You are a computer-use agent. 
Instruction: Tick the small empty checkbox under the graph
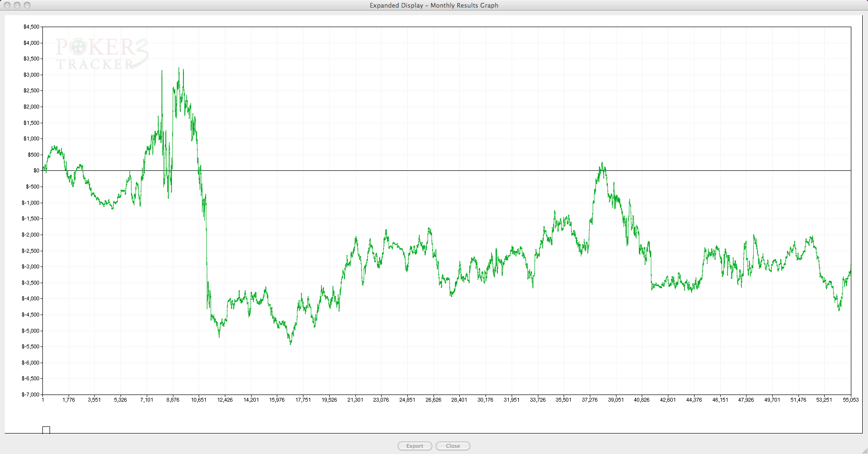click(46, 430)
